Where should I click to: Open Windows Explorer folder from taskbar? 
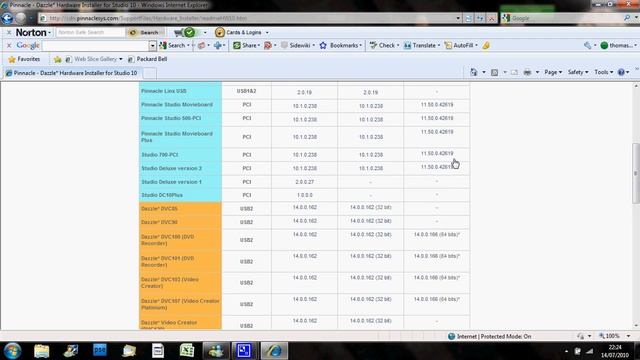pyautogui.click(x=42, y=351)
